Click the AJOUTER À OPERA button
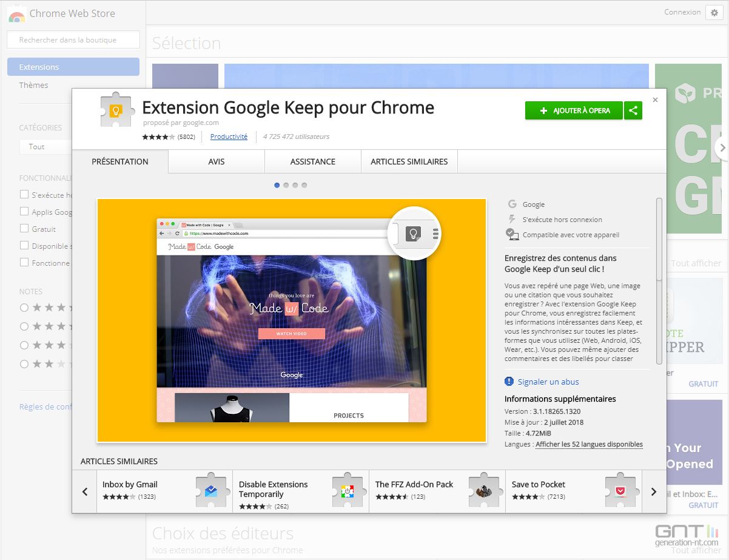Screen dimensions: 729x560 574,110
